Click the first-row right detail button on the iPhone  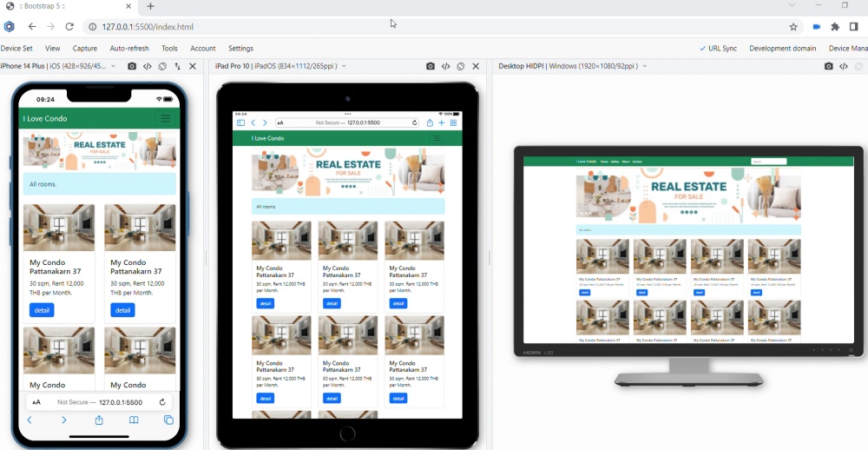click(122, 310)
